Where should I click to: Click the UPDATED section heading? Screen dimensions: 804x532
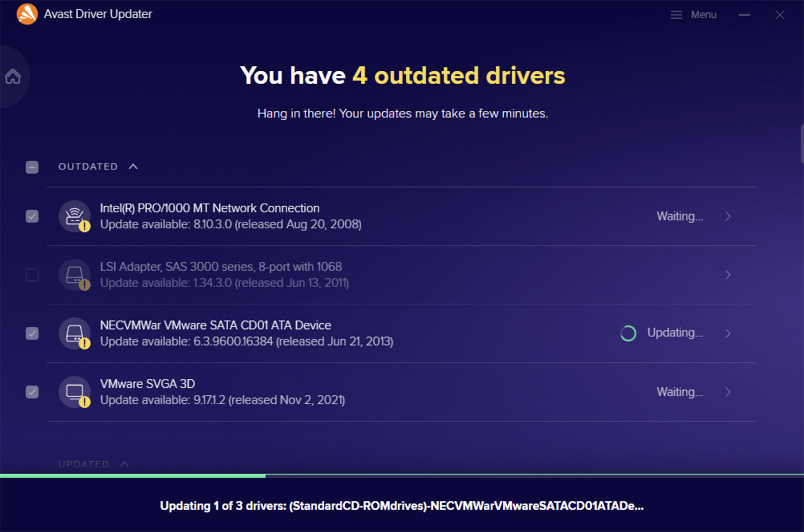(x=84, y=464)
